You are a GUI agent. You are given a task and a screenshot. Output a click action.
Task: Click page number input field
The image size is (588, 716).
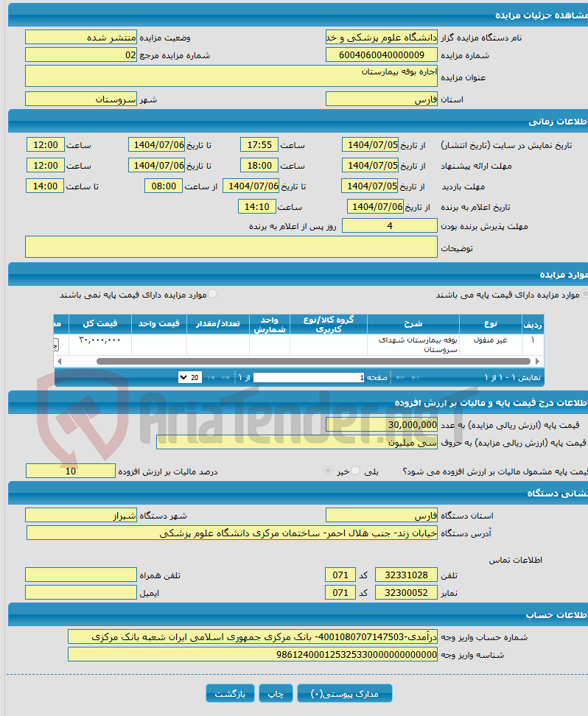coord(309,378)
